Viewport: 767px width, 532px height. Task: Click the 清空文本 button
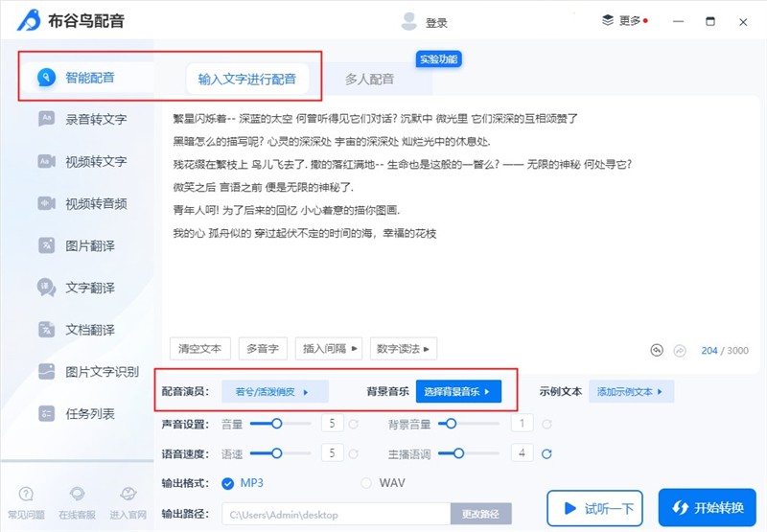coord(199,349)
